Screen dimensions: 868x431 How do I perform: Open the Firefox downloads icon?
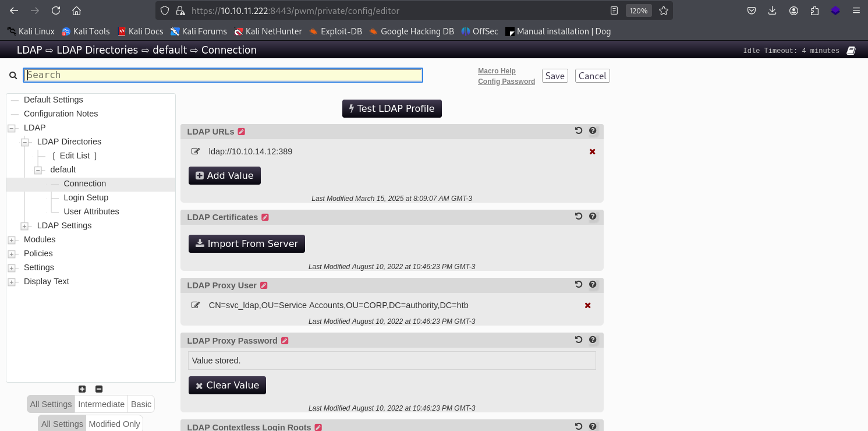773,10
